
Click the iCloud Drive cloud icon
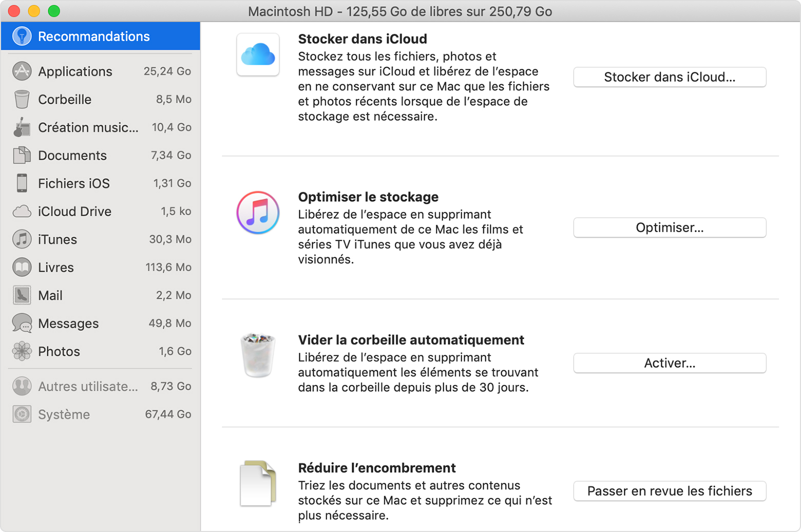coord(22,211)
